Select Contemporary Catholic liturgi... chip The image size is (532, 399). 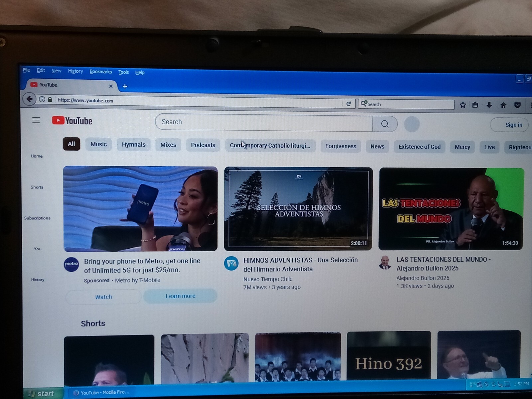pos(270,146)
